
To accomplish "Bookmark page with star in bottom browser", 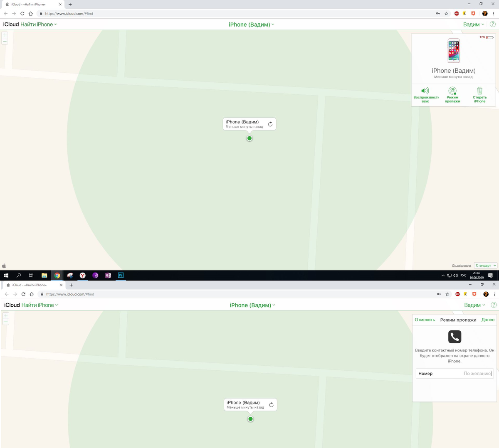I will click(447, 294).
